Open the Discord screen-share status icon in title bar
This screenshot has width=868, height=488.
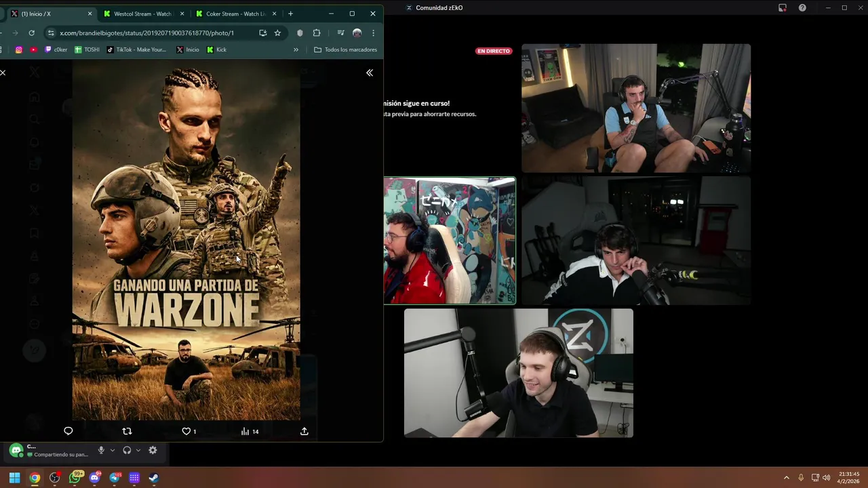click(x=783, y=7)
